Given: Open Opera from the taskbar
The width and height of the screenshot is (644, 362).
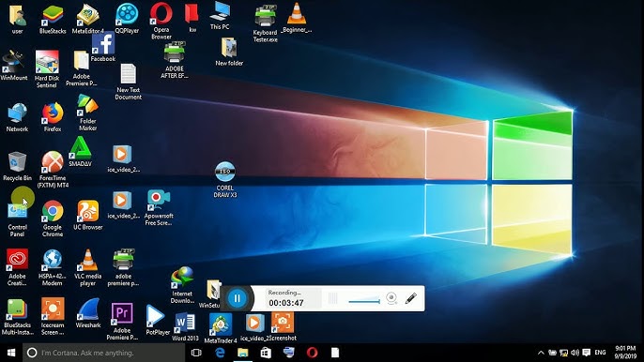Looking at the screenshot, I should tap(312, 353).
